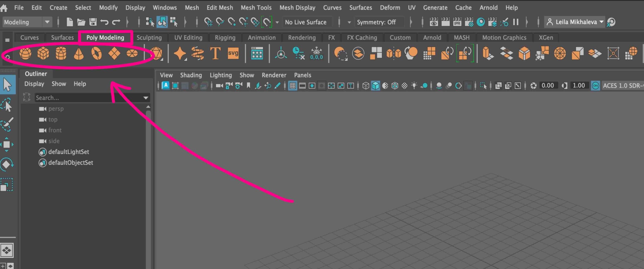Click the Mirror mesh shelf icon
Viewport: 644px width, 269px height.
point(394,53)
